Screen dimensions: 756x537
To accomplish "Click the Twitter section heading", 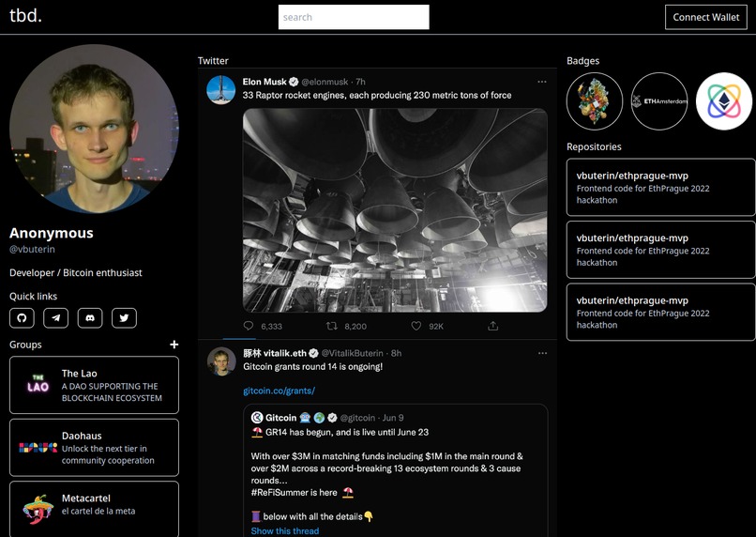I will pyautogui.click(x=213, y=61).
